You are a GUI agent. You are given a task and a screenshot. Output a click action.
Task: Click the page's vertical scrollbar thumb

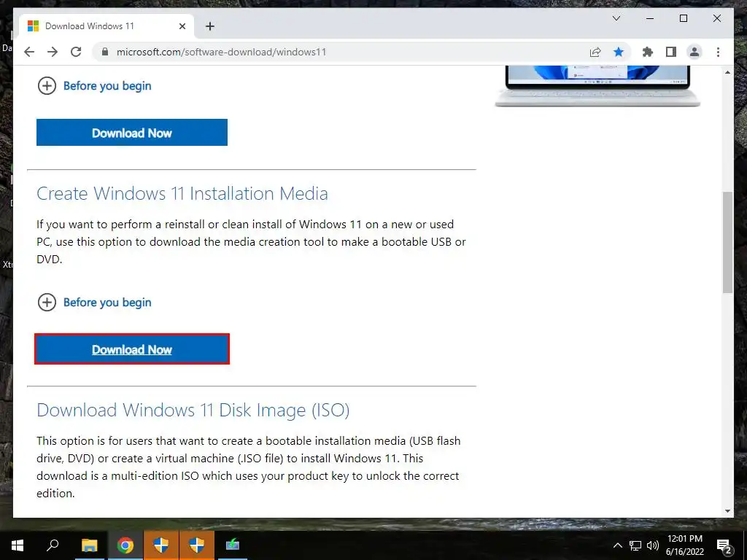727,242
